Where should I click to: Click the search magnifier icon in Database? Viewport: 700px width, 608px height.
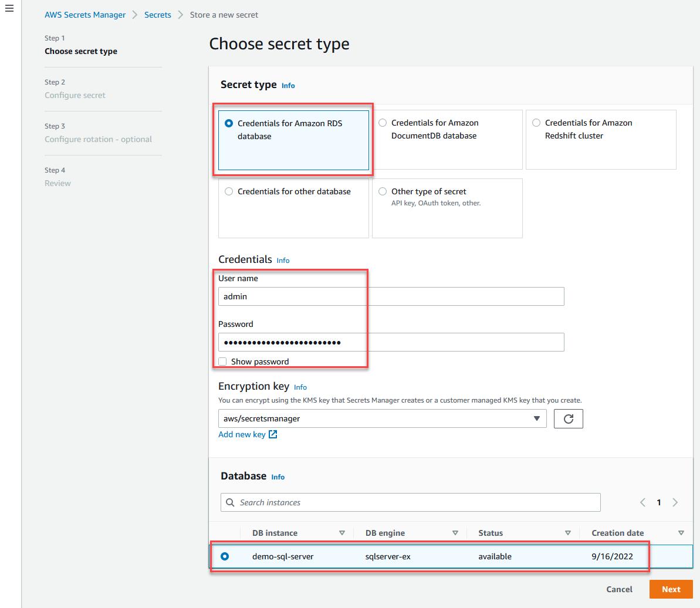pyautogui.click(x=230, y=502)
